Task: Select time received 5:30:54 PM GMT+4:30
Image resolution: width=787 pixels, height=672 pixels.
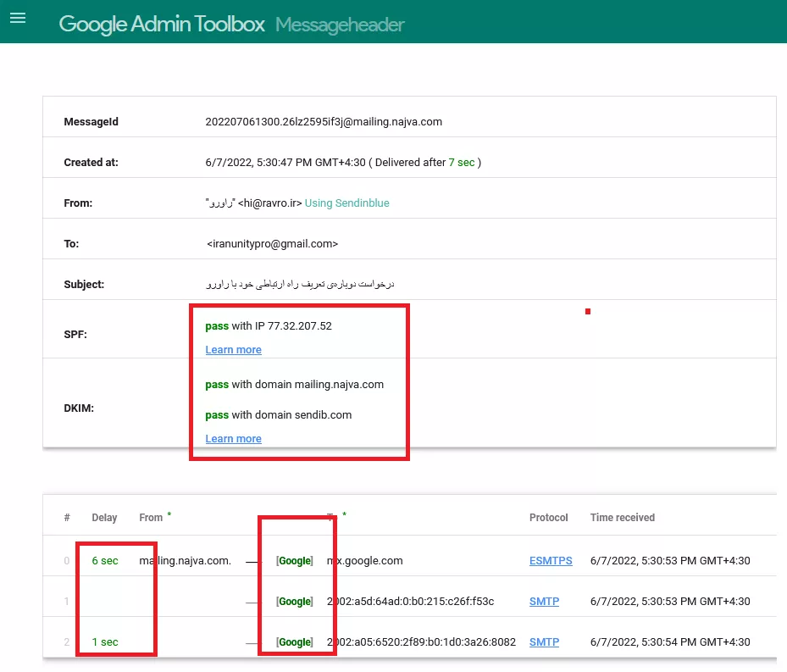Action: tap(670, 641)
